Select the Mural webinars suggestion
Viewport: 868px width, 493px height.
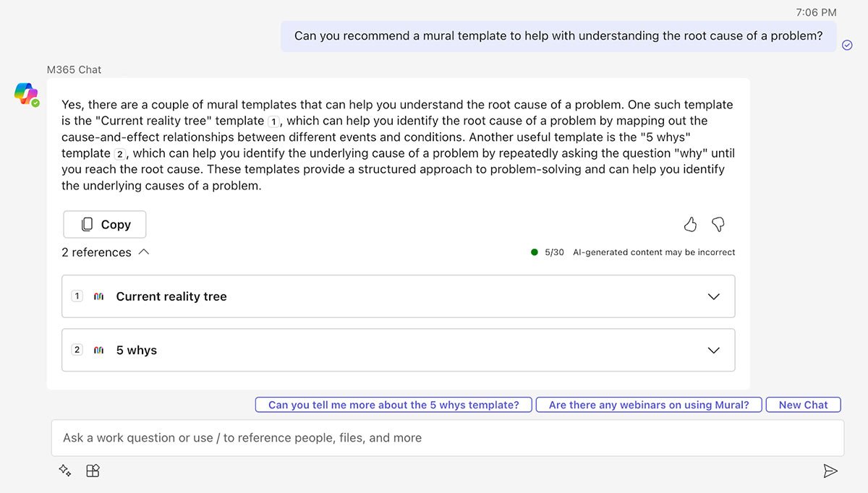[649, 405]
